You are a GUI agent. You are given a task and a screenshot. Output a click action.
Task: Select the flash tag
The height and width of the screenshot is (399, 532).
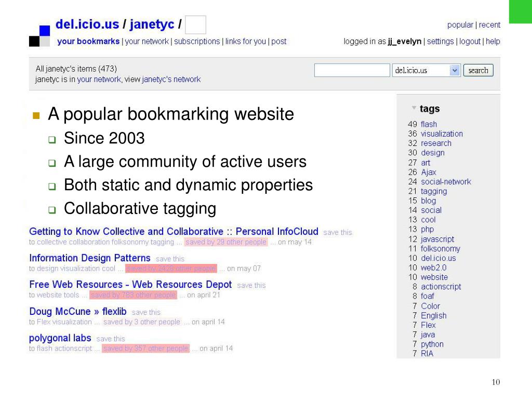click(x=429, y=124)
